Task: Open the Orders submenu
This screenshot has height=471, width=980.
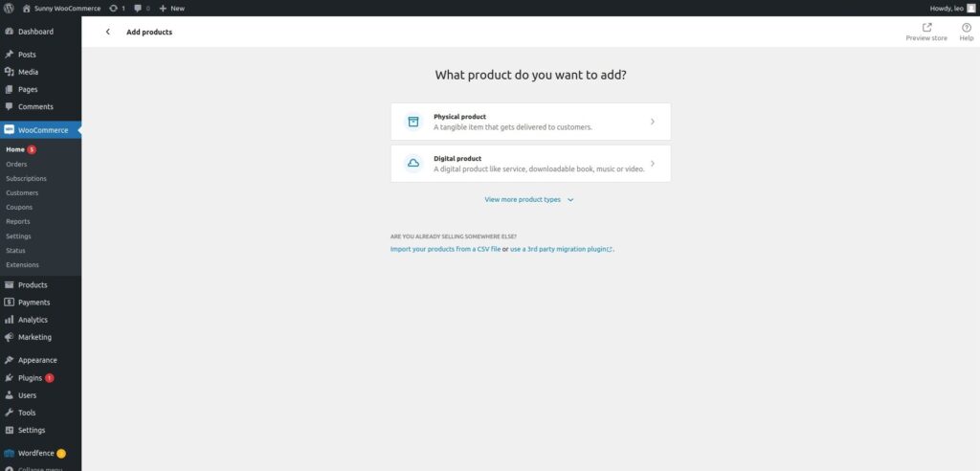Action: 16,164
